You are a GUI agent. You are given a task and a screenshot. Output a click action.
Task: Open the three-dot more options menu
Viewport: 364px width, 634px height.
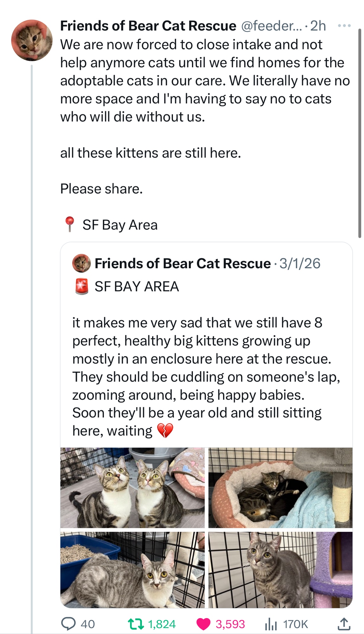344,26
